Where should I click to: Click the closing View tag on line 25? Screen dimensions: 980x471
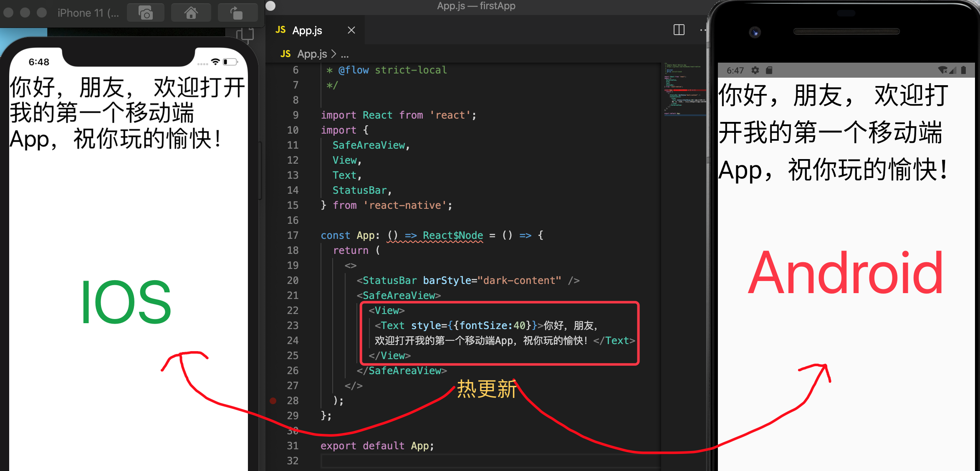click(389, 356)
